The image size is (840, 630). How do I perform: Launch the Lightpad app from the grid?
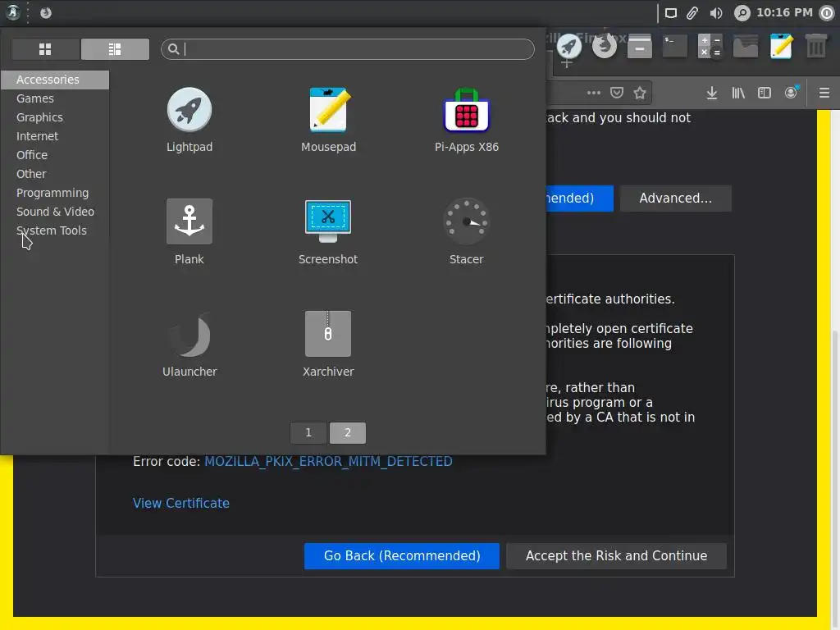pos(189,120)
